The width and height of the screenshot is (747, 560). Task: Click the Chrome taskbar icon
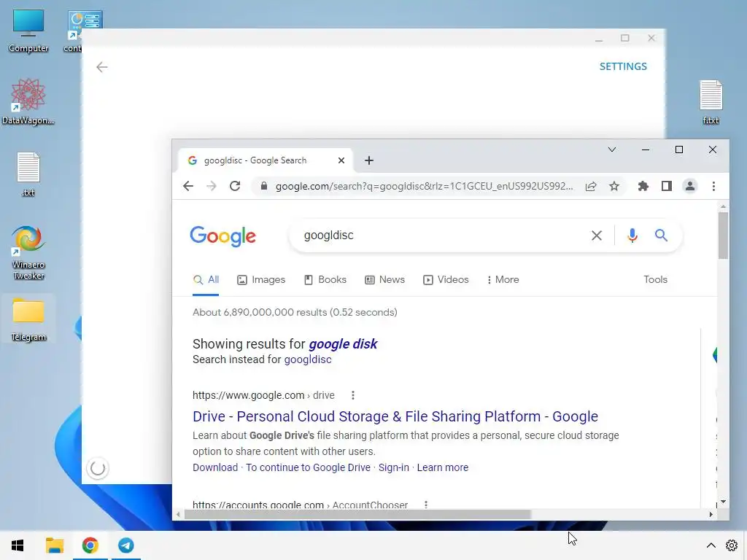[90, 545]
